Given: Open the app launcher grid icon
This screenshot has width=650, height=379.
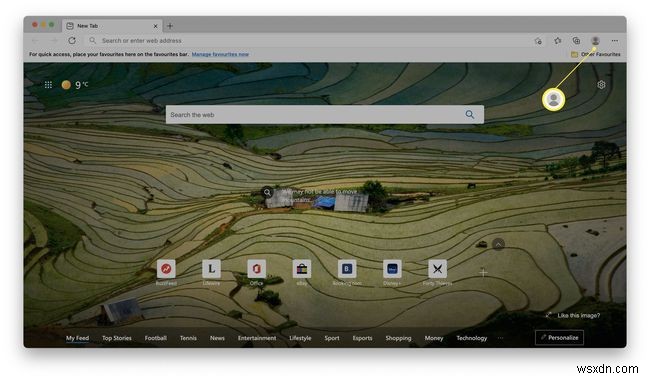Looking at the screenshot, I should pyautogui.click(x=48, y=85).
